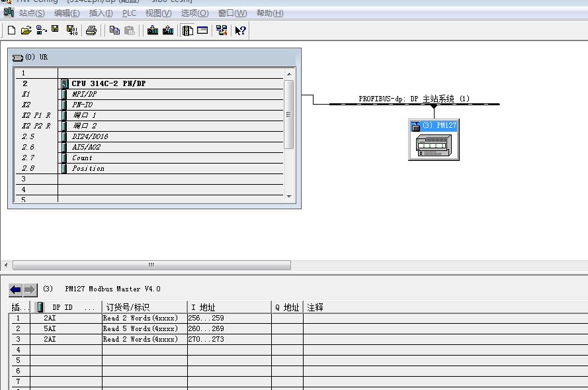
Task: Click the Download to Module icon
Action: pos(153,30)
